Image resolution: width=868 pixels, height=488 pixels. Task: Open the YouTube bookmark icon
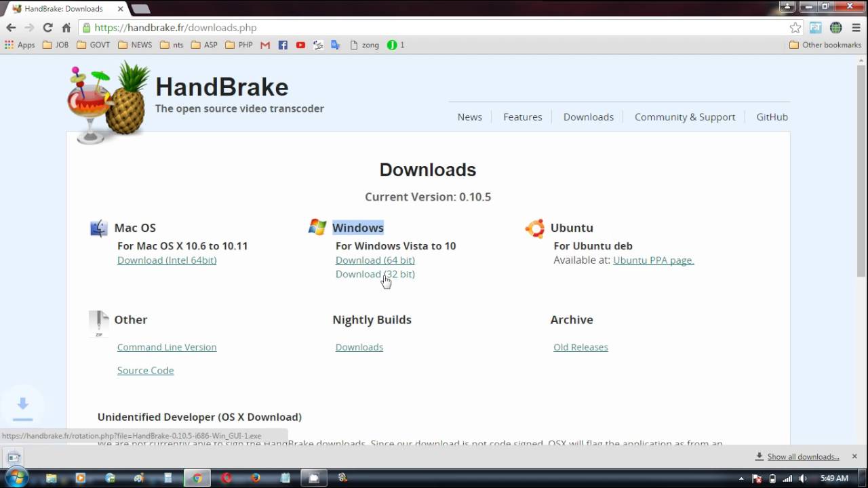300,45
